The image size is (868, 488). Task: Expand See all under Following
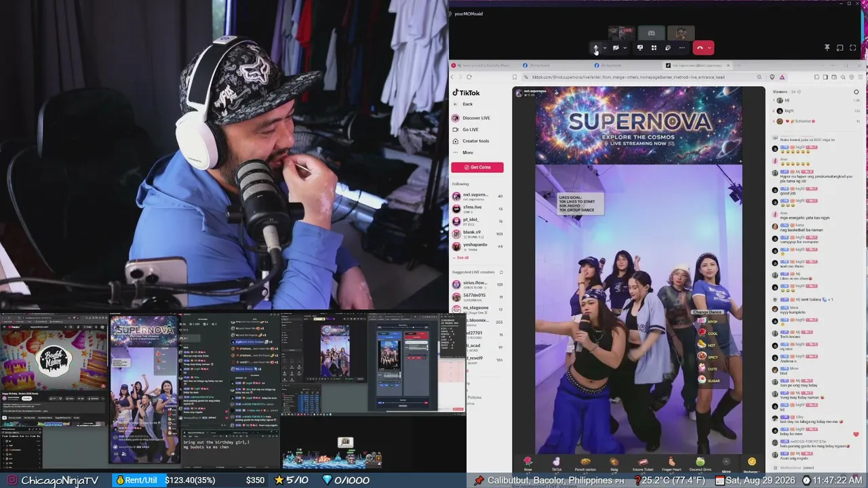(x=460, y=258)
